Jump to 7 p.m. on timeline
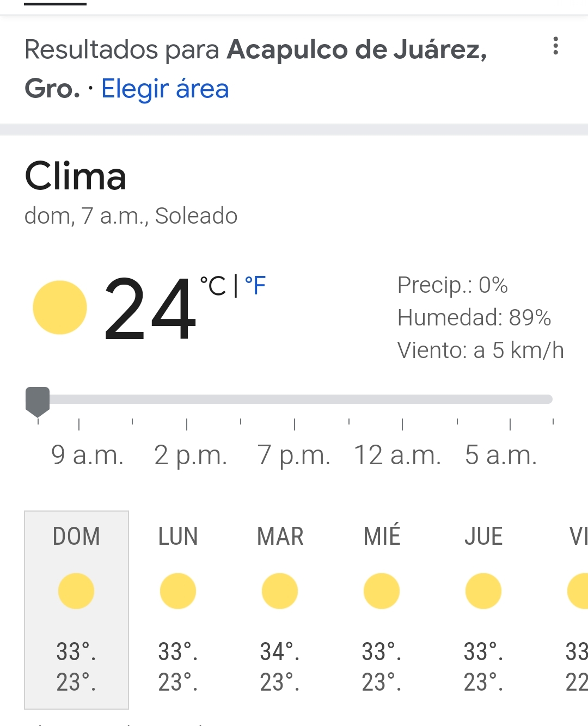This screenshot has width=588, height=726. (x=294, y=455)
